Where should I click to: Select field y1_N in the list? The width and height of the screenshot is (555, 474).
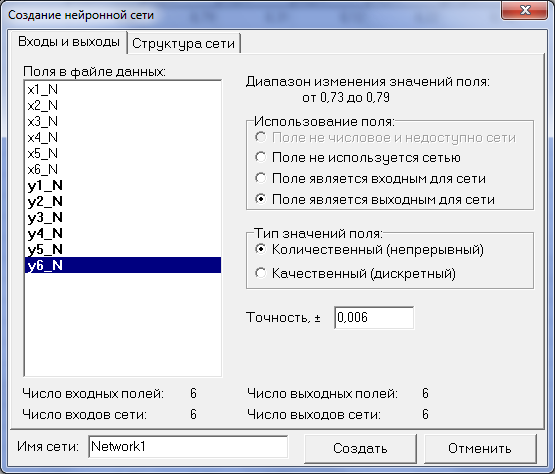[123, 185]
